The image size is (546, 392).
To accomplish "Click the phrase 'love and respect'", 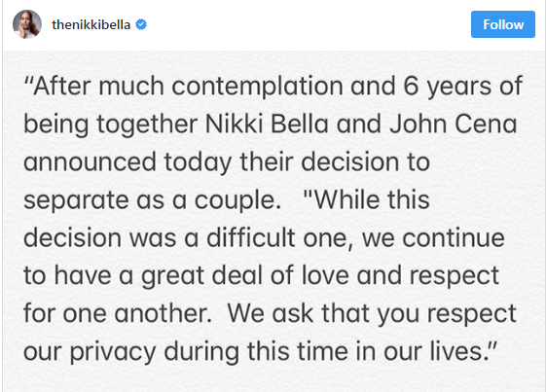I will tap(400, 275).
